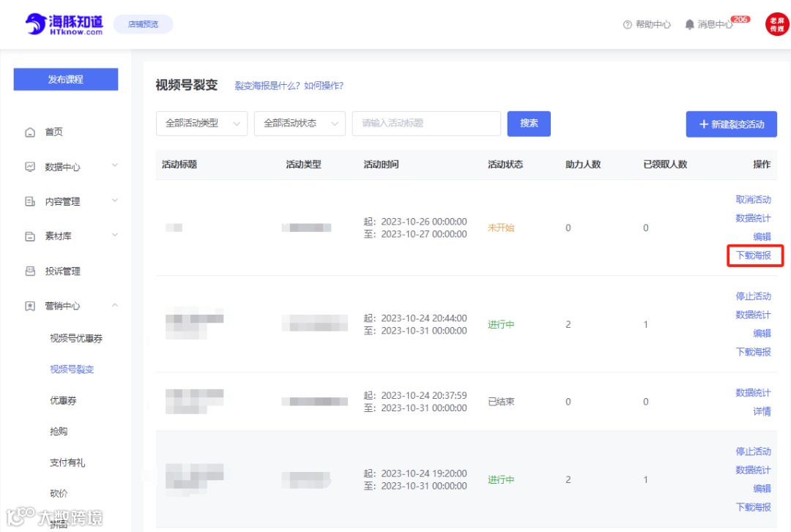Open the 裂变海报是什么？如何操作？ link
Viewport: 791px width, 532px height.
tap(289, 86)
